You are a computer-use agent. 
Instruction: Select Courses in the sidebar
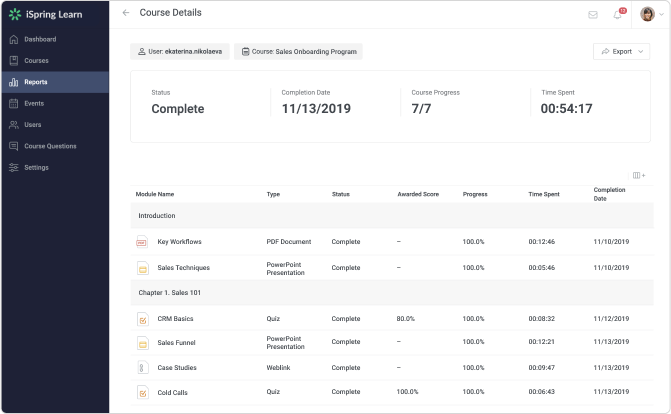click(x=55, y=61)
